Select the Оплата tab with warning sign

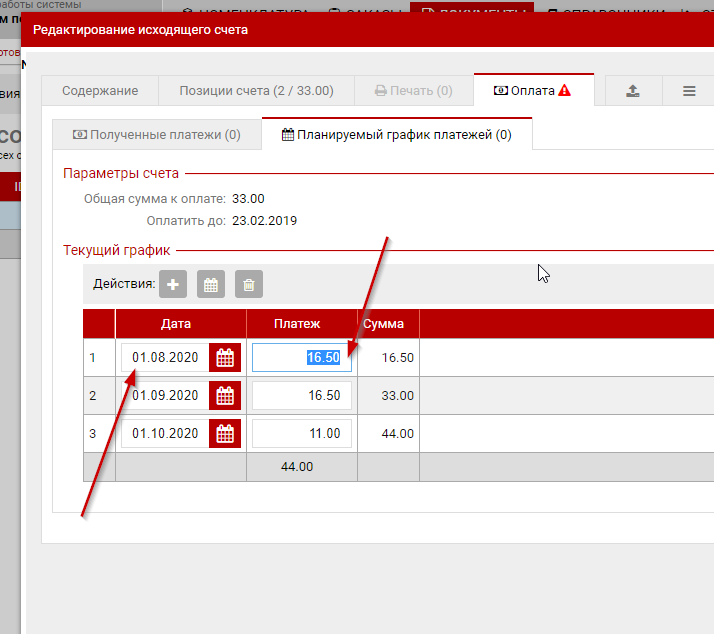tap(533, 91)
